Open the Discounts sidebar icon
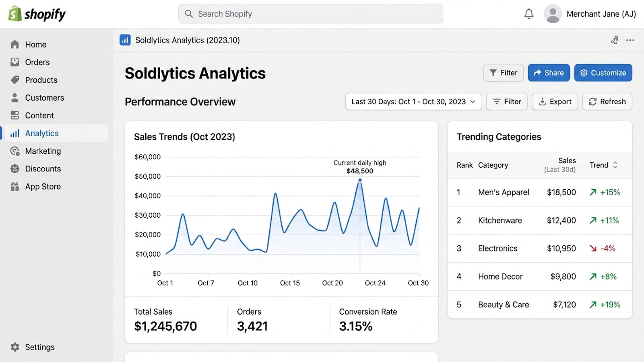644x362 pixels. click(15, 169)
